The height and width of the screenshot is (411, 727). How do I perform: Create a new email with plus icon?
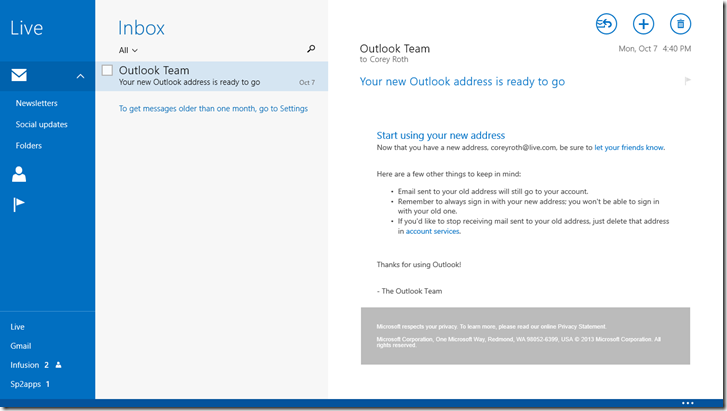[x=644, y=24]
